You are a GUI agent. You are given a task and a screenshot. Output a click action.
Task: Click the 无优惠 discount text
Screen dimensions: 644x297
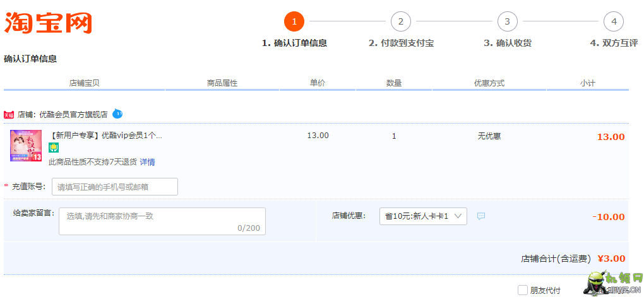pos(489,136)
